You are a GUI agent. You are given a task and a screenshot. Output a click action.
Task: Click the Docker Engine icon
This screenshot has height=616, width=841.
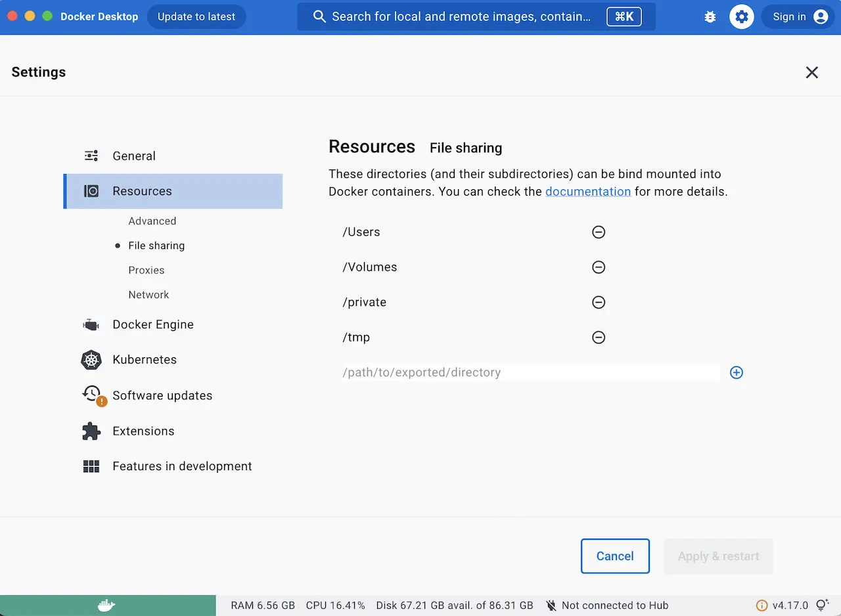(x=91, y=324)
